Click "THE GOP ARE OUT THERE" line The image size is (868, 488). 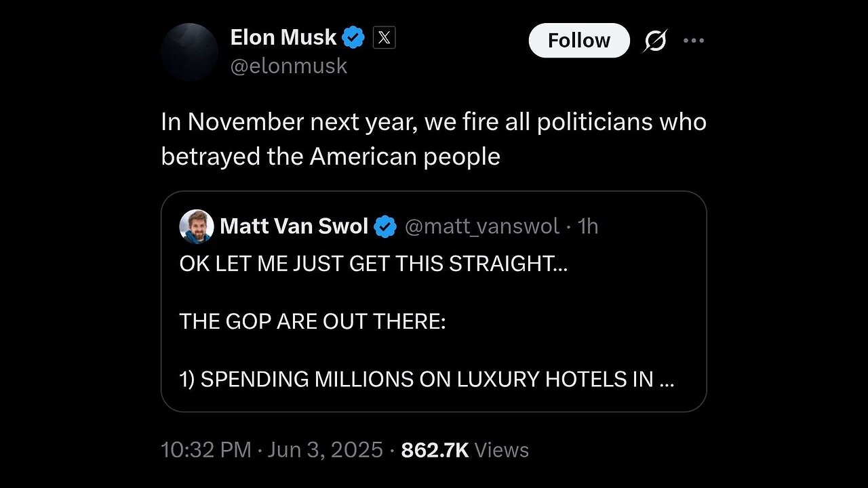click(x=313, y=321)
